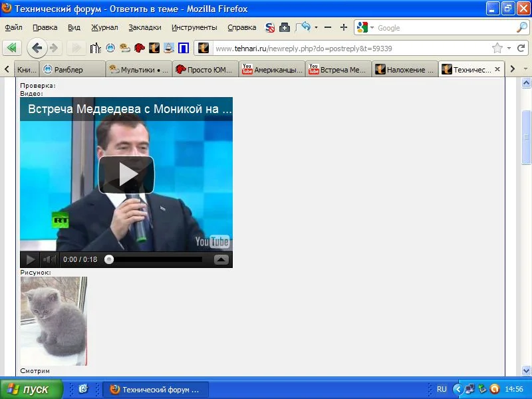The image size is (532, 399).
Task: Switch to the Наложение tab
Action: 405,70
